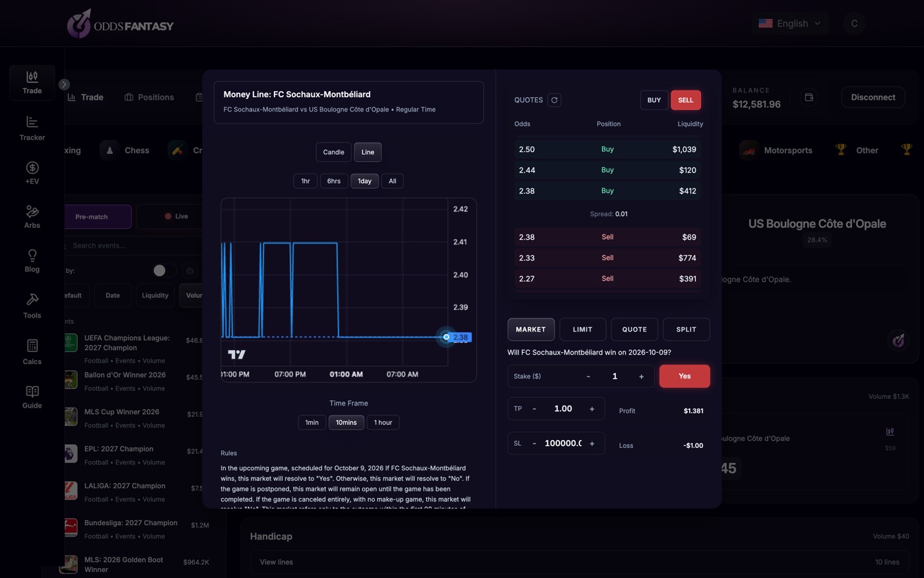Screen dimensions: 924x578
Task: Open the wallet icon next to balance
Action: click(808, 98)
